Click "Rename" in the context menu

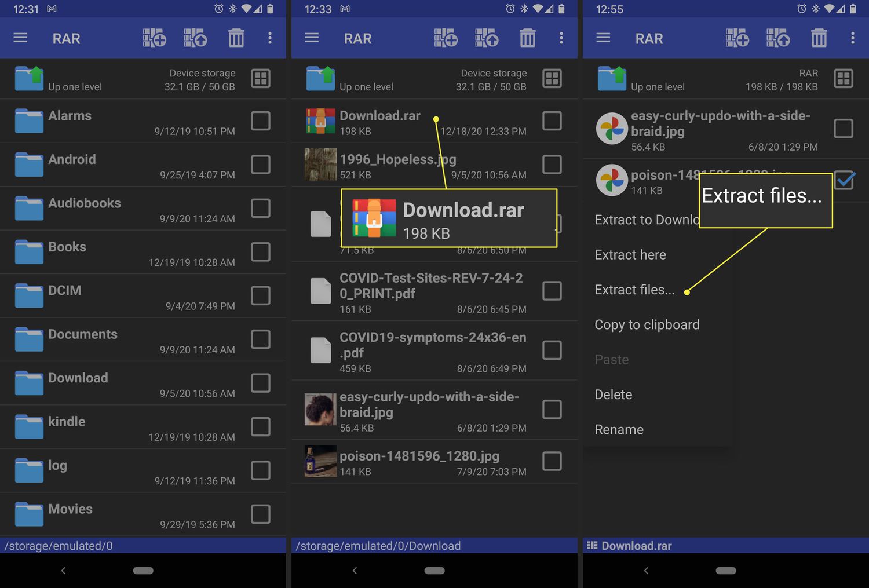[619, 430]
